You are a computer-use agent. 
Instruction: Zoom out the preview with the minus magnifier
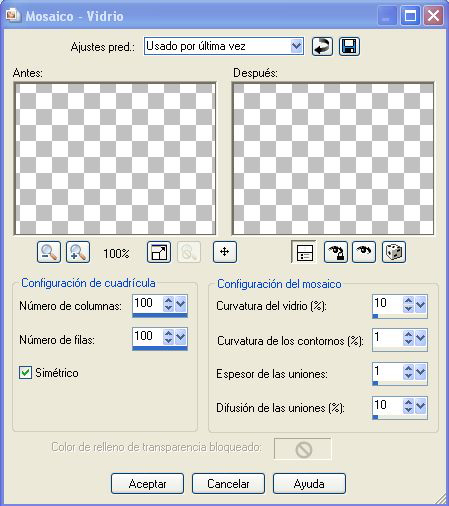click(x=49, y=252)
